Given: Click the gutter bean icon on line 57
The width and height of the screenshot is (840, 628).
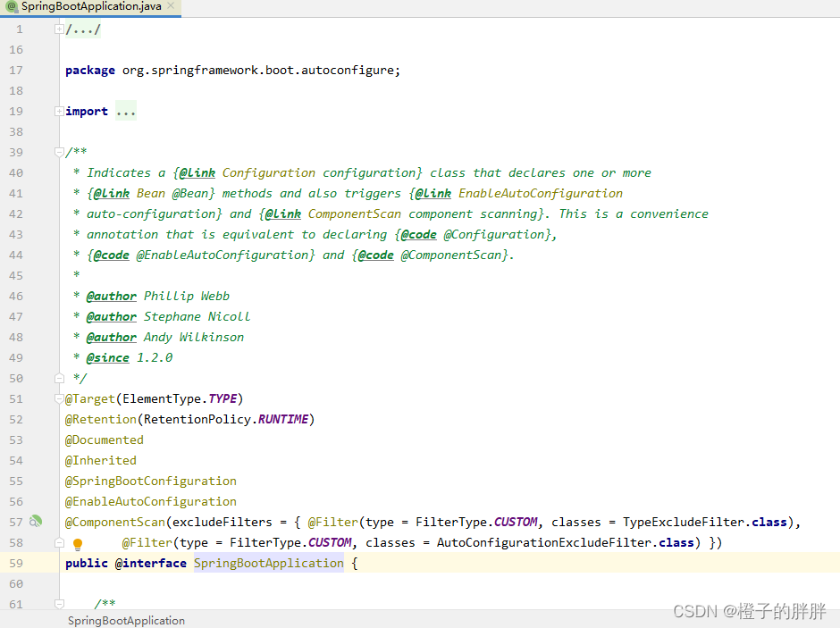Looking at the screenshot, I should click(x=36, y=522).
